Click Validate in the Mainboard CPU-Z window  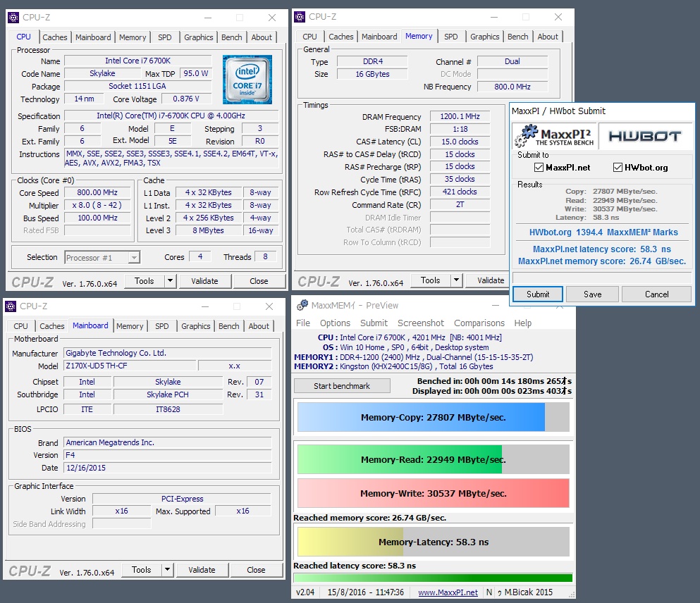click(x=202, y=570)
